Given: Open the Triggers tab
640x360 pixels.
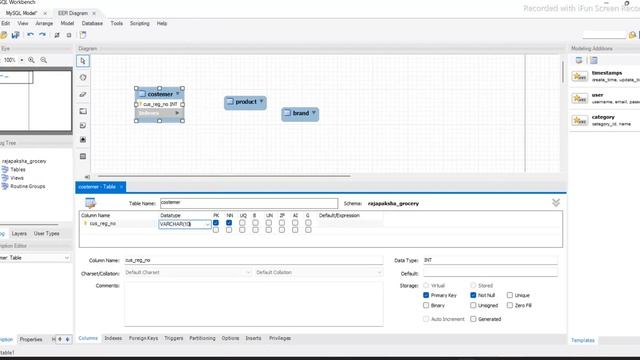Looking at the screenshot, I should (173, 338).
